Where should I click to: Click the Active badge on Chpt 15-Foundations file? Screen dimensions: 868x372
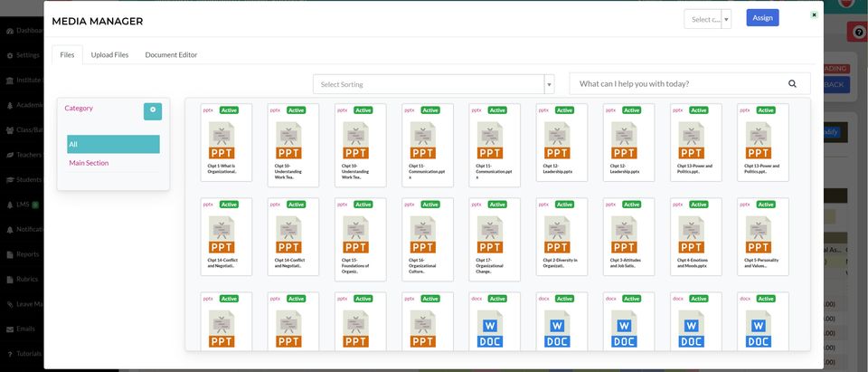click(x=363, y=205)
